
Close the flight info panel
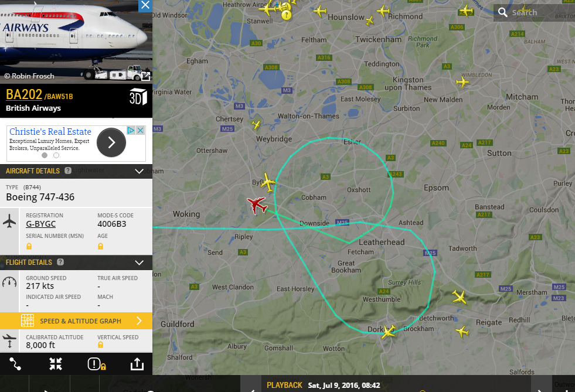[145, 5]
